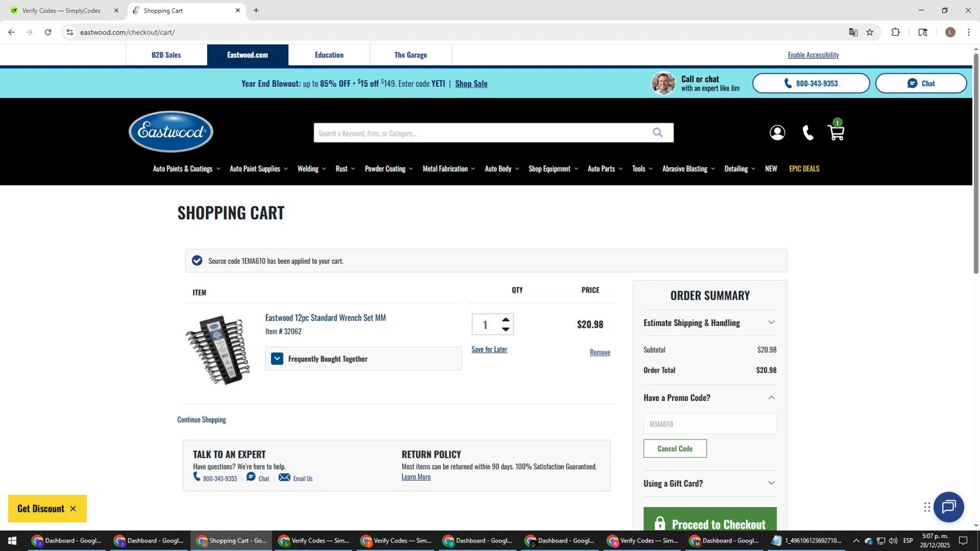Go to NEW products
980x551 pixels.
(x=771, y=168)
